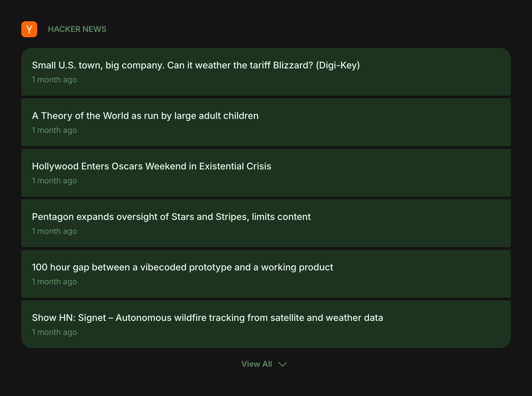Click '1 month ago' under the Digi-Key story
532x396 pixels.
[x=54, y=80]
